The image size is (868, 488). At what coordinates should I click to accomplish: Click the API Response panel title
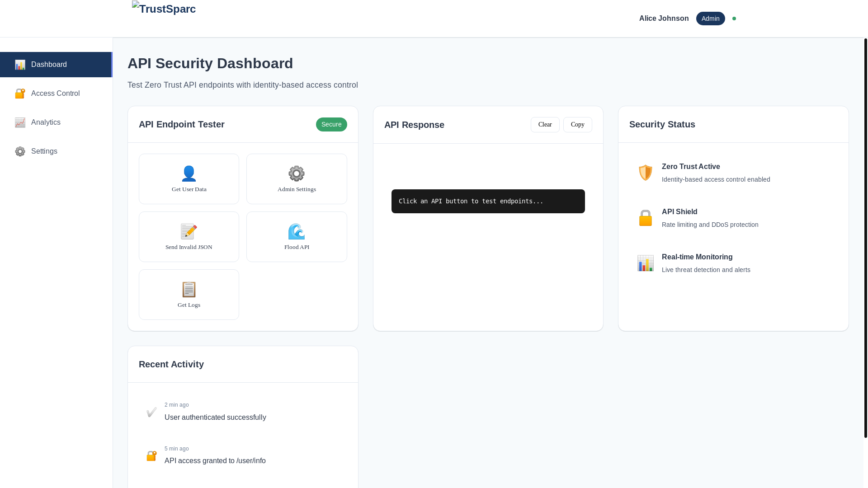coord(414,125)
